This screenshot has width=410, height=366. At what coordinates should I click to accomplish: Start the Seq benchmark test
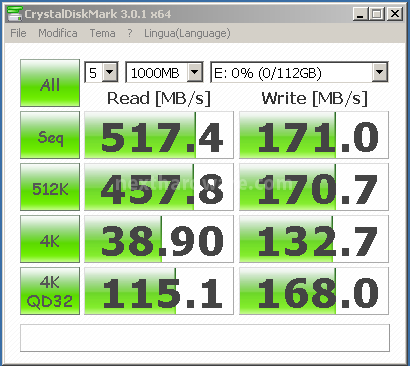(50, 135)
